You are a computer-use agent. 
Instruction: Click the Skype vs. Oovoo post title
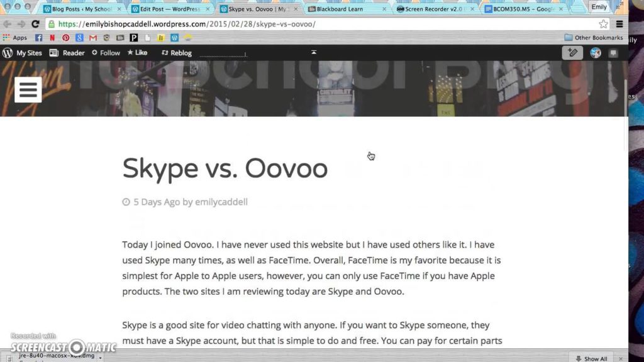(x=225, y=168)
